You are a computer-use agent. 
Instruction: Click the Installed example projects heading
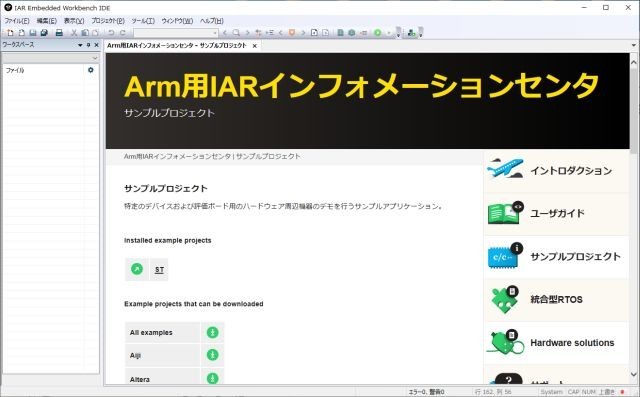(x=168, y=240)
